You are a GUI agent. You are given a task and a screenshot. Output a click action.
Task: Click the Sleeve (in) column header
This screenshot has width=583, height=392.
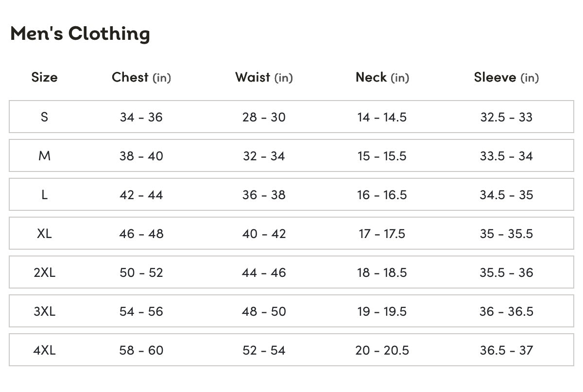506,77
